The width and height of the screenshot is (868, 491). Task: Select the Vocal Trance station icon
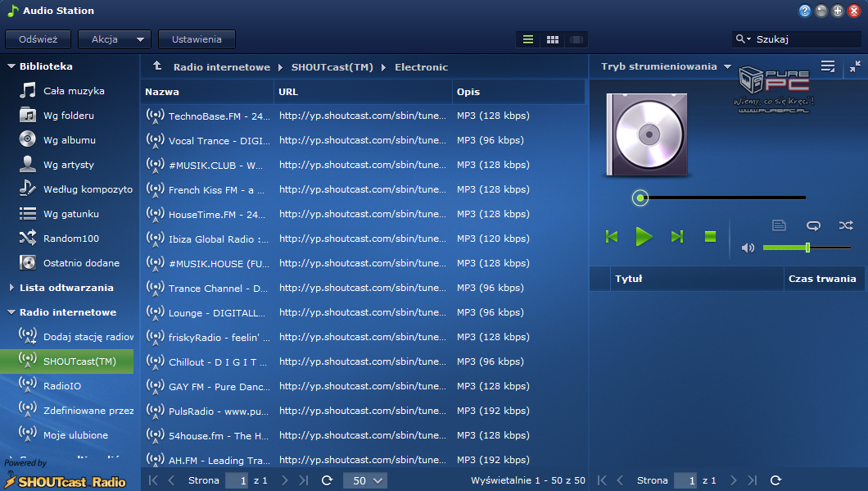click(155, 140)
